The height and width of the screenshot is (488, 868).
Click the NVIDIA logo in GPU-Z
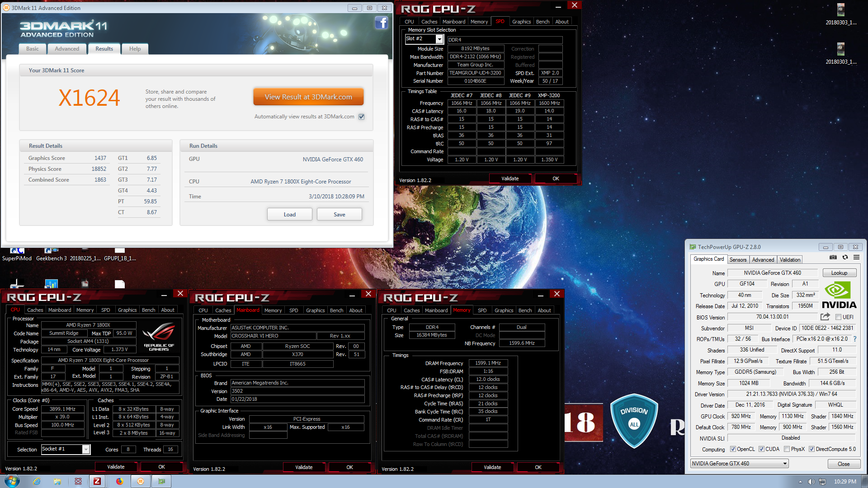[x=839, y=295]
